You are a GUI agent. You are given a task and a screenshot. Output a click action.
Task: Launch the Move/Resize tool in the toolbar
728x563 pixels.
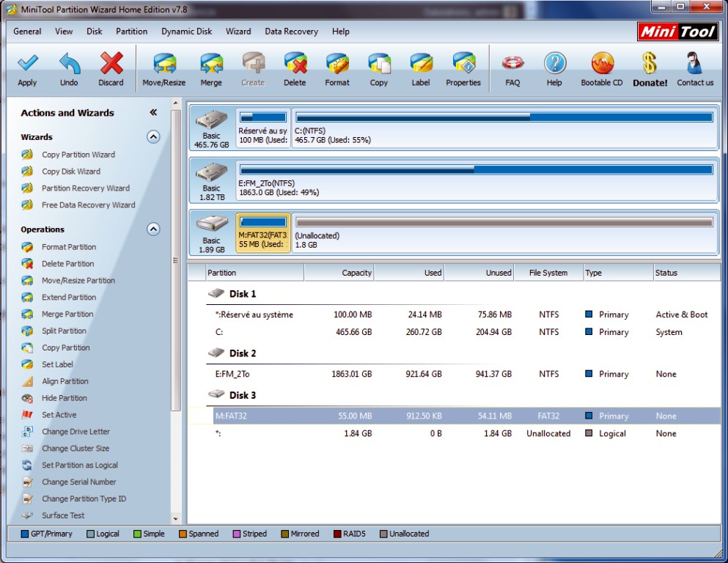pyautogui.click(x=164, y=70)
